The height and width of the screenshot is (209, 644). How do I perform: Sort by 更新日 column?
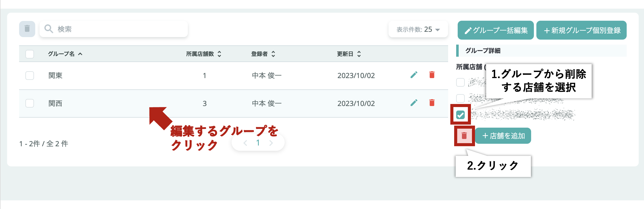click(349, 54)
